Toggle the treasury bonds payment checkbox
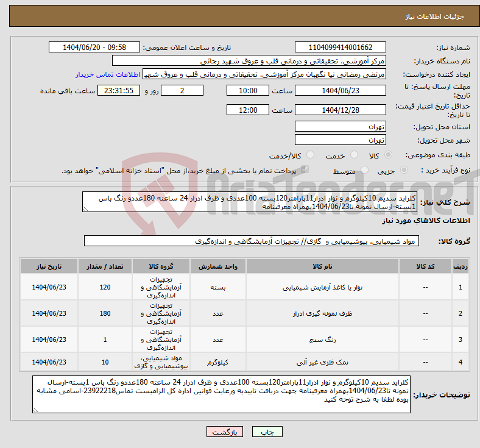 pos(305,169)
